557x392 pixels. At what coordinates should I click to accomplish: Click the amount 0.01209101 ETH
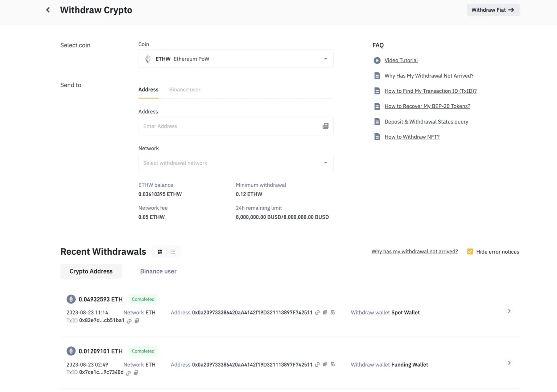pos(100,351)
